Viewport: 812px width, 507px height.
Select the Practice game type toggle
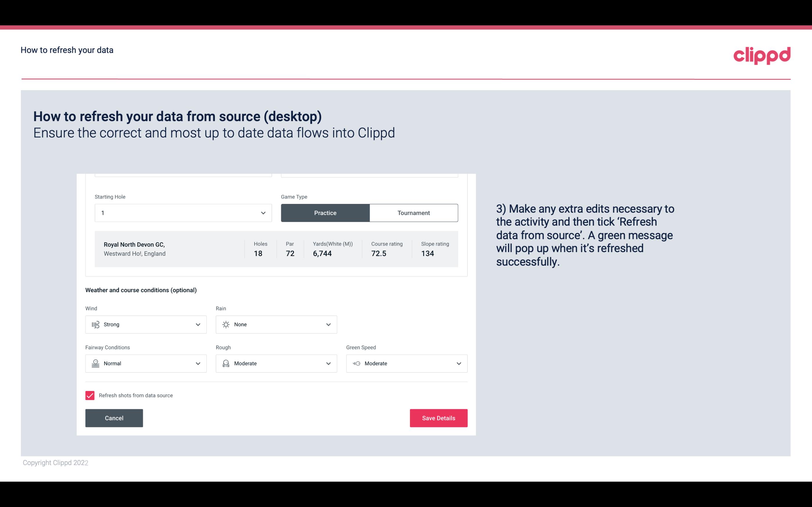pos(325,213)
